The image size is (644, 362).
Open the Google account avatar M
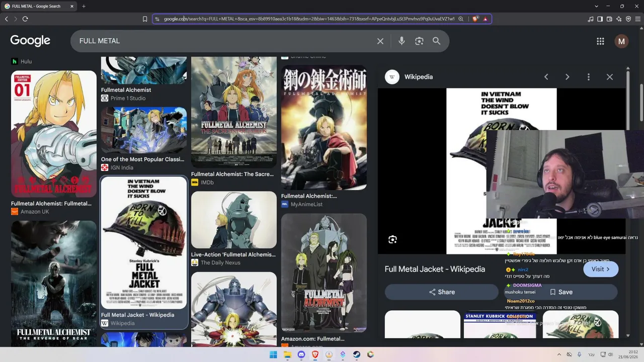[621, 41]
